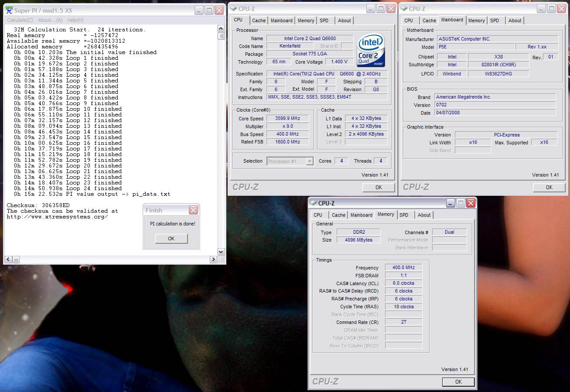The image size is (570, 392).
Task: Click the Rated FSB 1600.0 MHz field
Action: coord(287,142)
